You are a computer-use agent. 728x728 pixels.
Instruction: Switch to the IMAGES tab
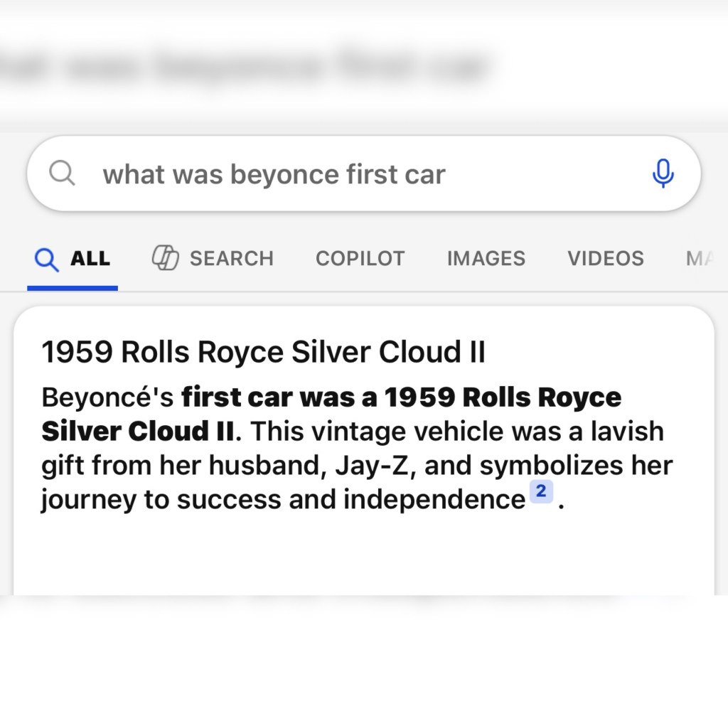pyautogui.click(x=486, y=258)
